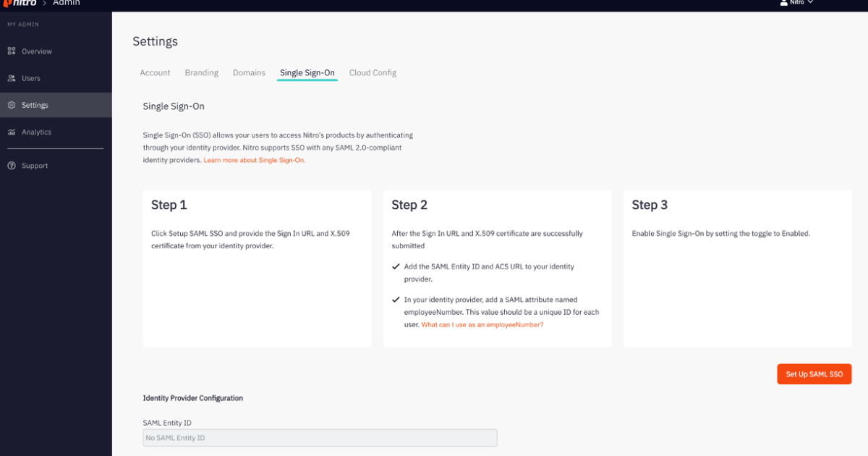Click the Settings gear icon in the sidebar

[x=12, y=104]
